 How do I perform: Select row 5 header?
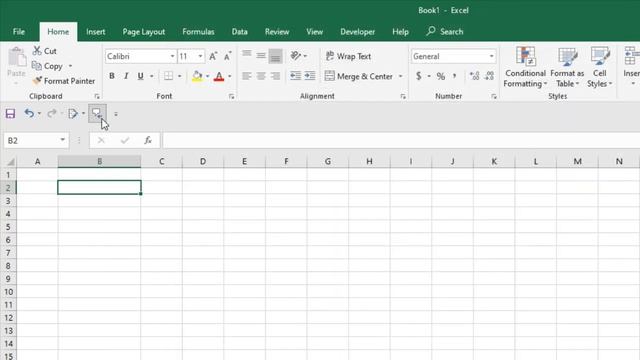[x=8, y=227]
